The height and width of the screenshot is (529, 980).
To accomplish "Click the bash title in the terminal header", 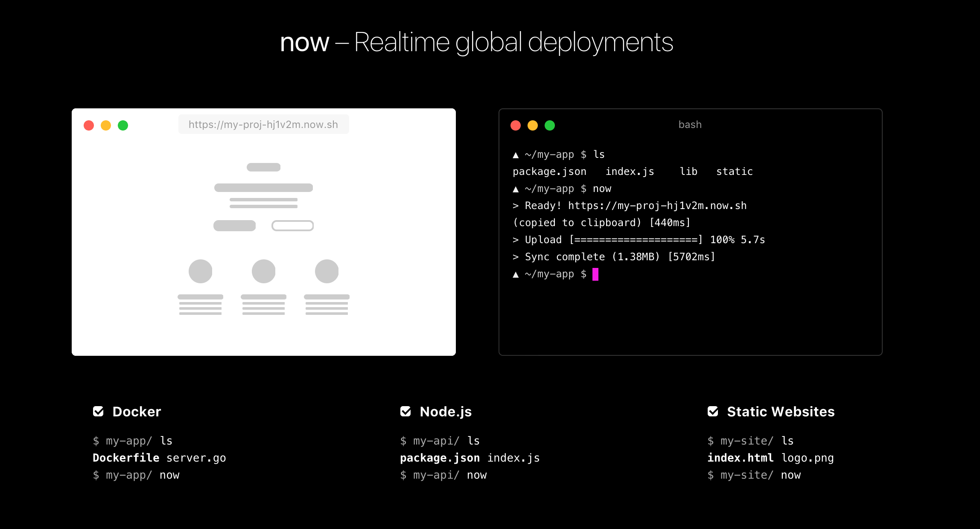I will tap(690, 125).
